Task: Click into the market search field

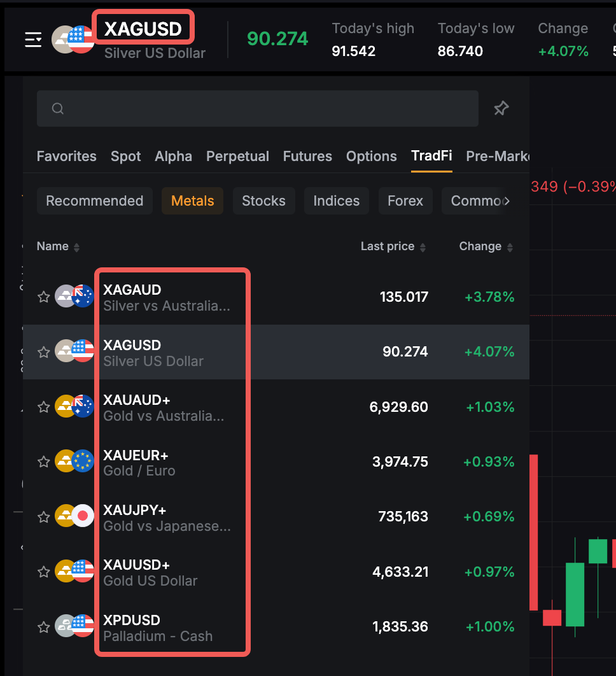Action: click(267, 109)
